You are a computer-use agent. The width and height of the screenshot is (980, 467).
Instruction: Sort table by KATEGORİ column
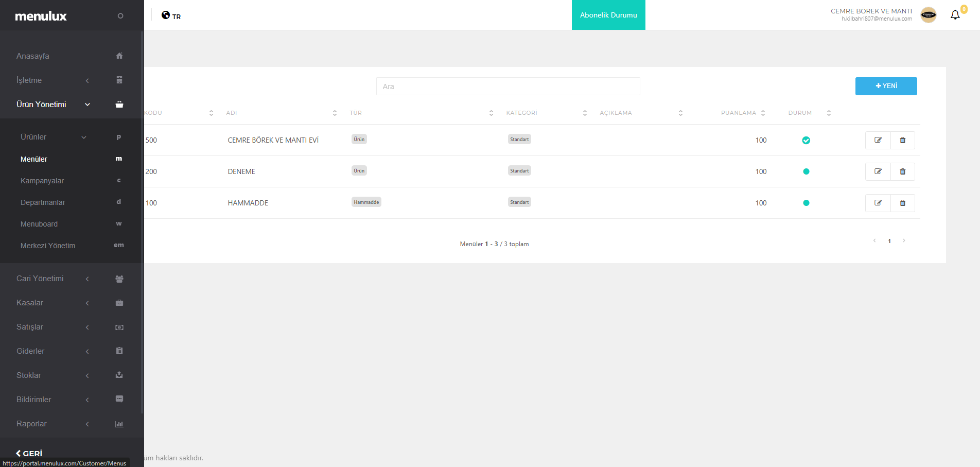click(585, 113)
